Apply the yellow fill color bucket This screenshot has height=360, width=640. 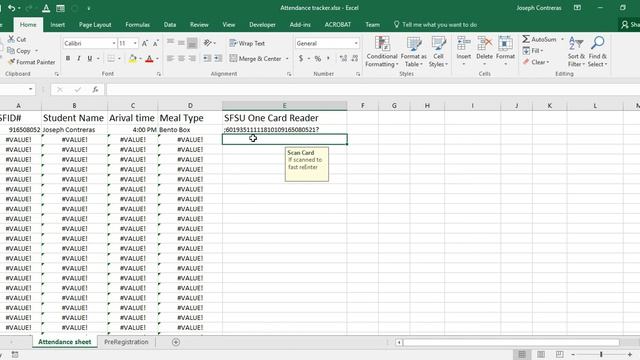coord(133,59)
